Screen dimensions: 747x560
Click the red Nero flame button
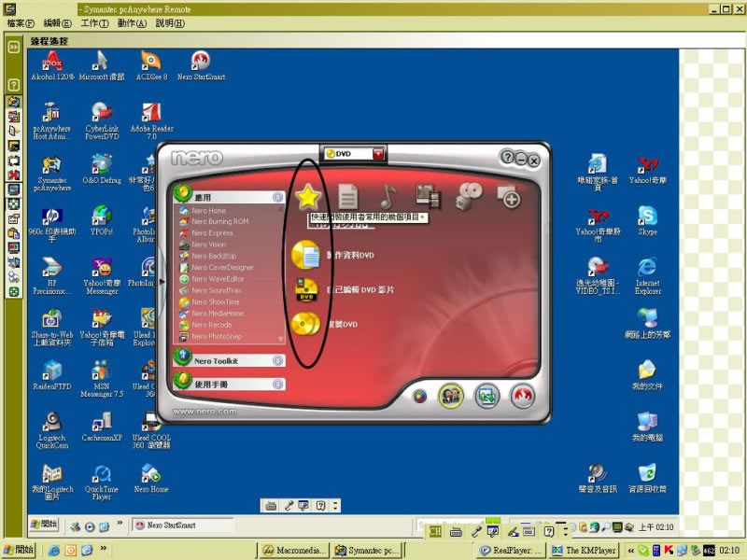tap(523, 396)
